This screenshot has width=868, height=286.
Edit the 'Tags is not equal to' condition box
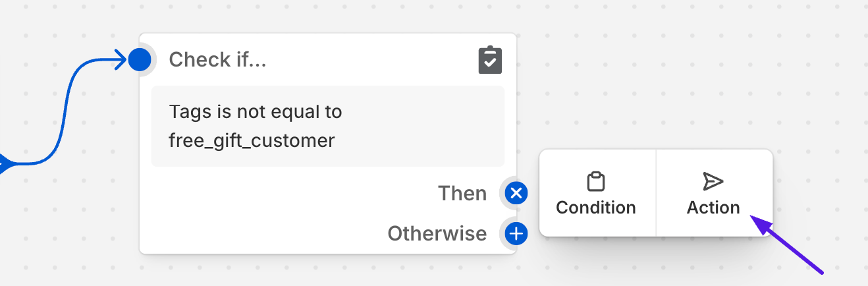click(x=328, y=126)
